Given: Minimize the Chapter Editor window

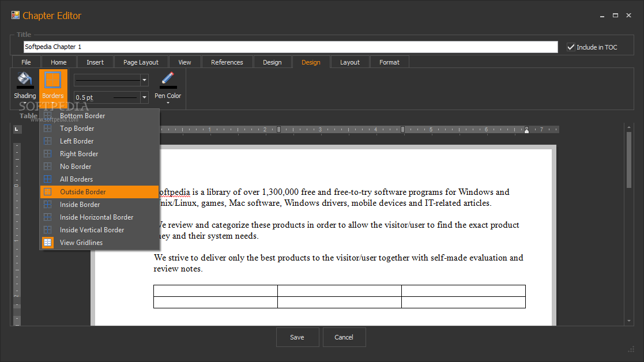Looking at the screenshot, I should click(x=602, y=16).
